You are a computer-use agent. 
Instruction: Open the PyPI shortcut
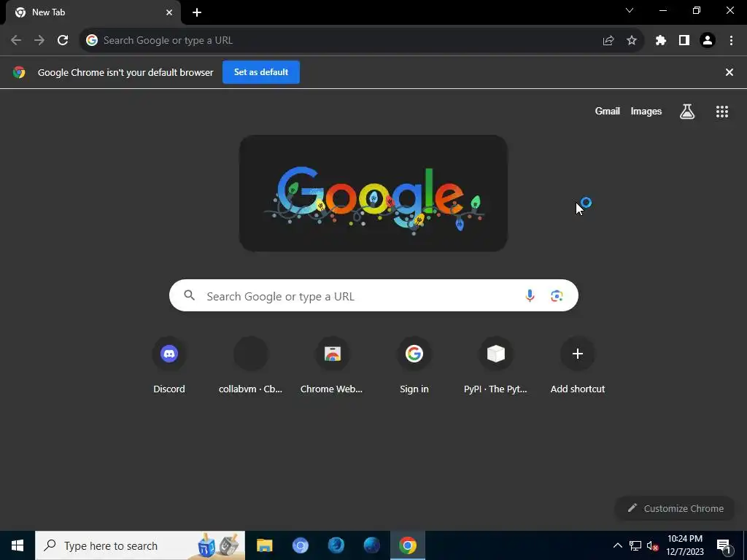pyautogui.click(x=495, y=366)
